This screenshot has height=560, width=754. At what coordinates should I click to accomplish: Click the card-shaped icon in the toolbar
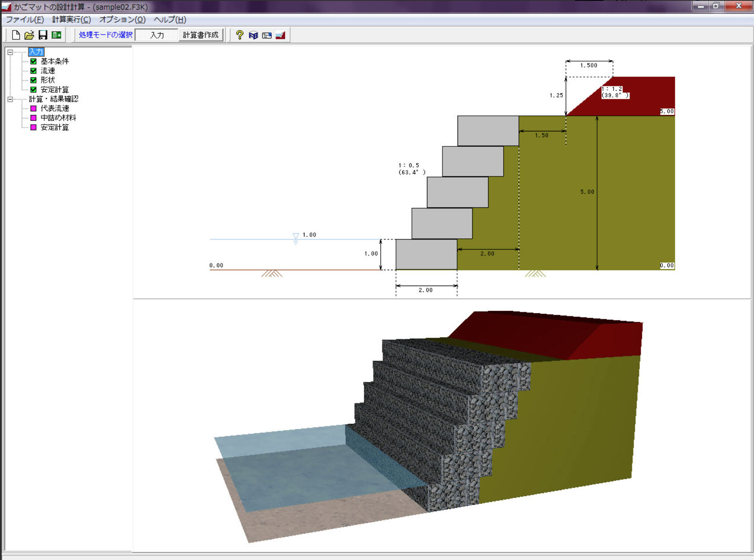point(267,35)
